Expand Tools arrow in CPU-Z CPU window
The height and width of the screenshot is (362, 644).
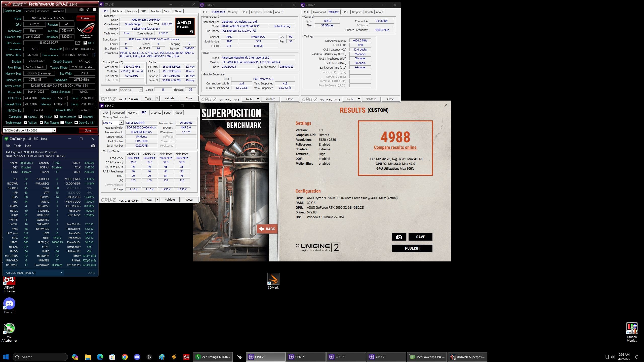pyautogui.click(x=157, y=98)
